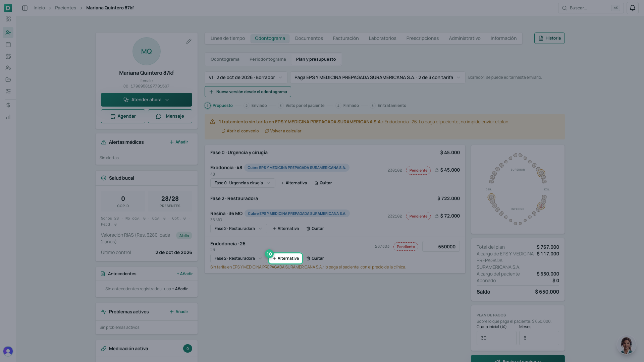The image size is (644, 362).
Task: Open the calendar icon in sidebar
Action: 8,44
